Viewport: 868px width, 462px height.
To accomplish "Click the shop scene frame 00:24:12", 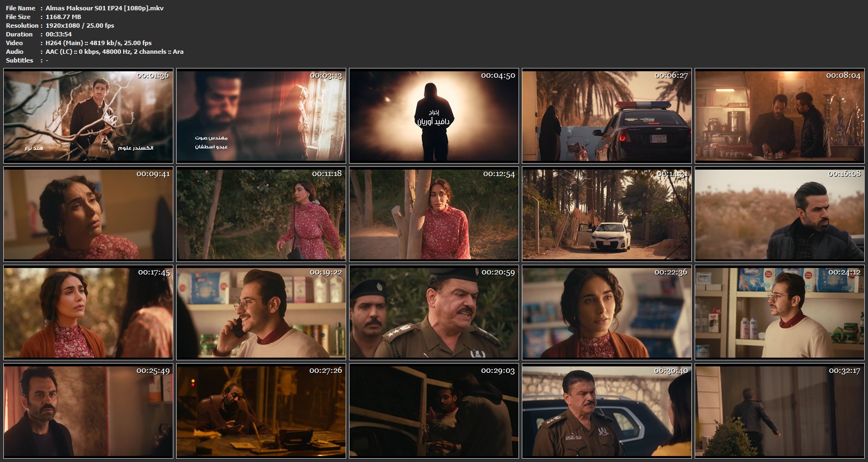I will (779, 313).
